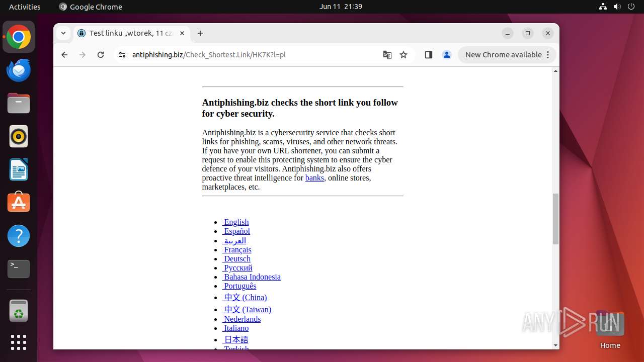Open the Chrome profile avatar menu

[x=447, y=55]
